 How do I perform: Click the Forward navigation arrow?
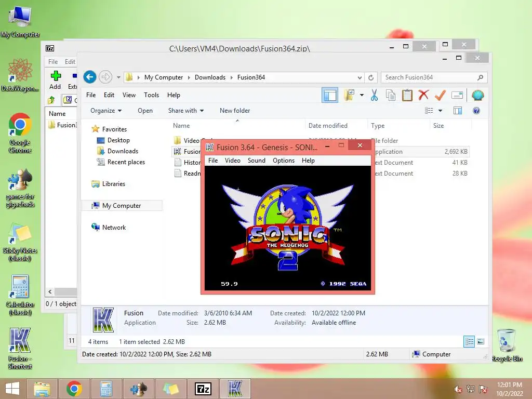click(105, 77)
